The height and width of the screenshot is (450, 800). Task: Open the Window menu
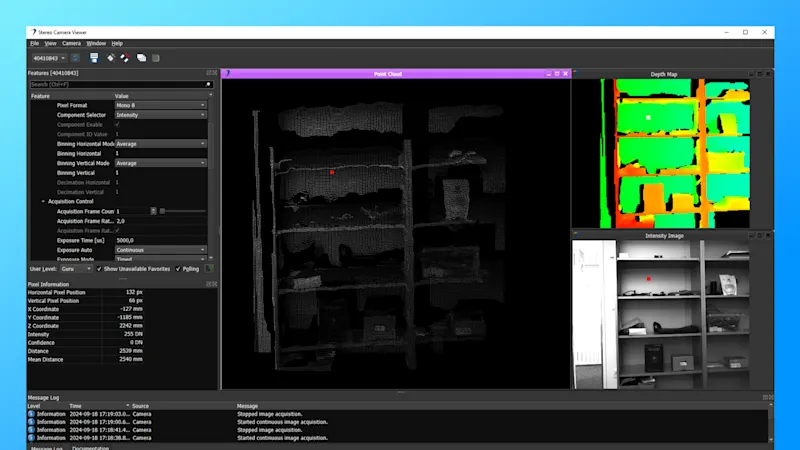[96, 43]
